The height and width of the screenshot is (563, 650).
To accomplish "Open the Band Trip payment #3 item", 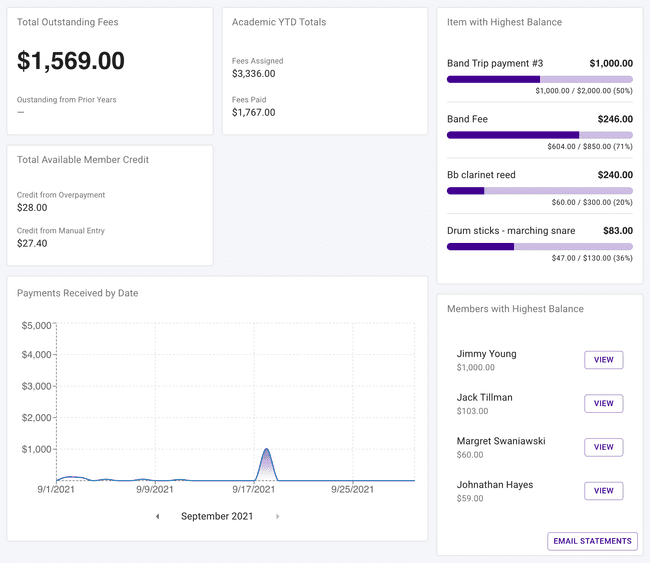I will (x=495, y=63).
